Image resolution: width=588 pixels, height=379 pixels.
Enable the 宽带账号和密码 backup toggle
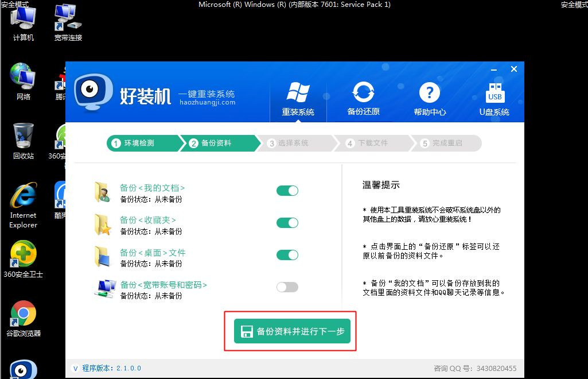pyautogui.click(x=287, y=287)
